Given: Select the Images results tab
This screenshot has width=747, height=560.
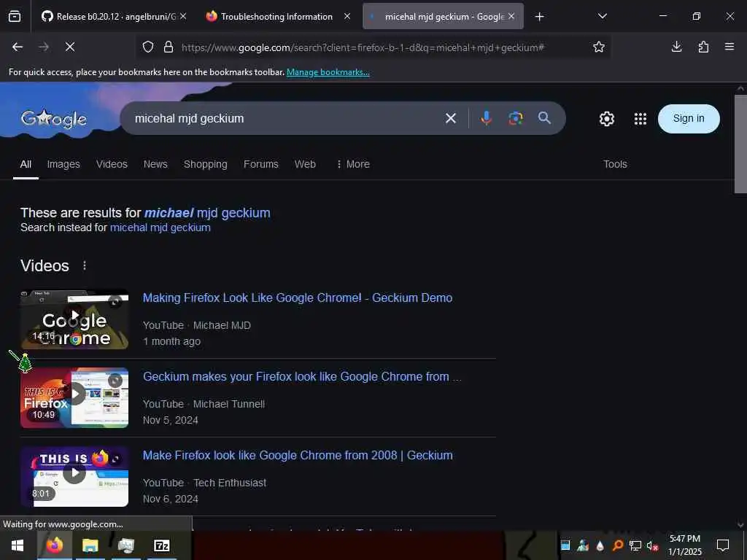Looking at the screenshot, I should pos(63,164).
